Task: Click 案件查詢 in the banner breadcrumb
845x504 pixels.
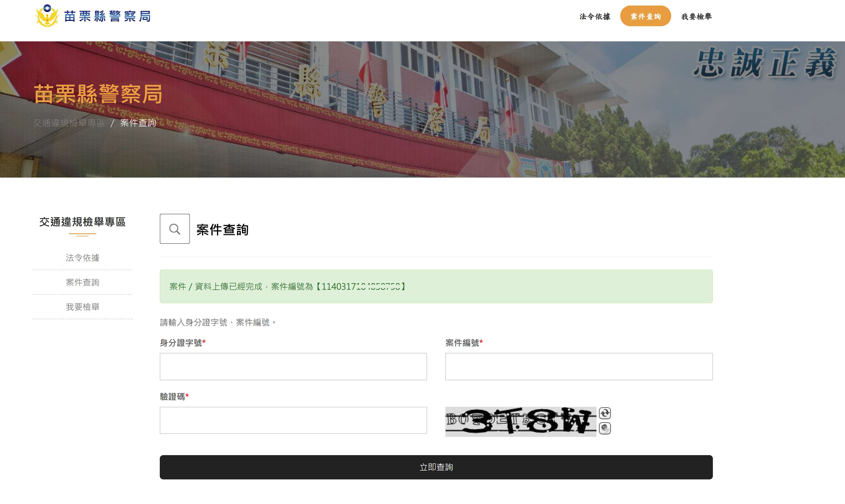Action: point(138,123)
